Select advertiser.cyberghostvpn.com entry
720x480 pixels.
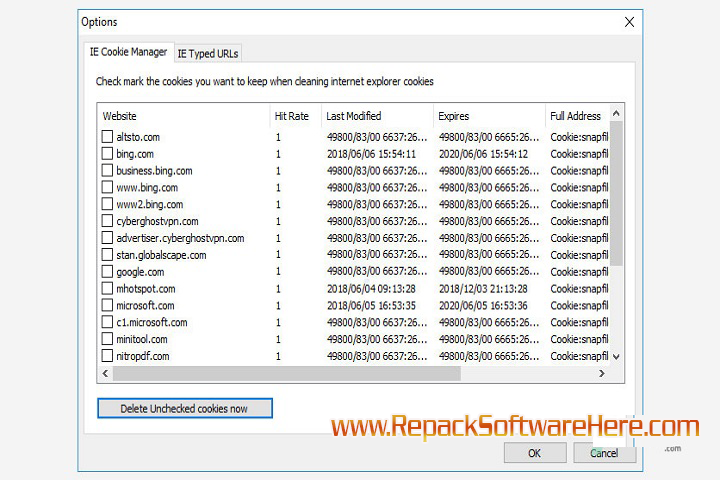point(180,238)
